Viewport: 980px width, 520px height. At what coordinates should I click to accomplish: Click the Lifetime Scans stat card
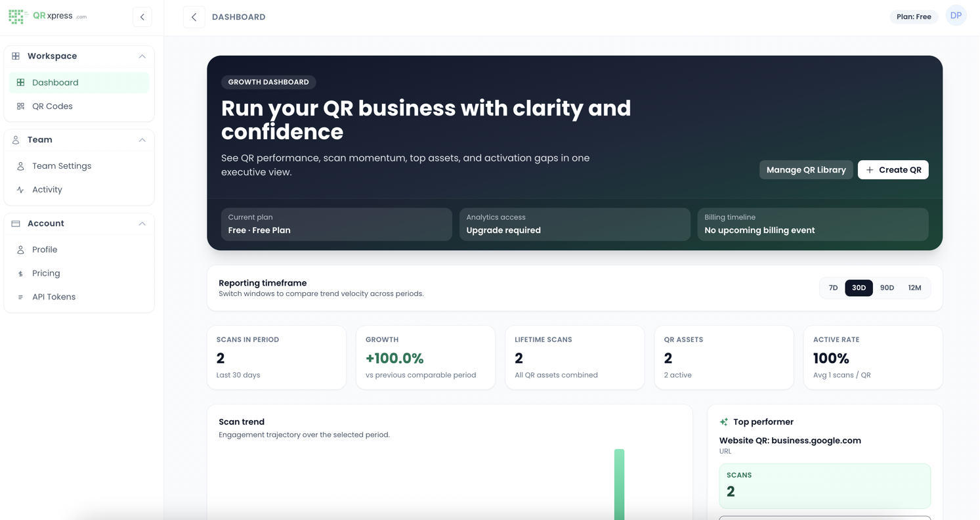point(575,358)
